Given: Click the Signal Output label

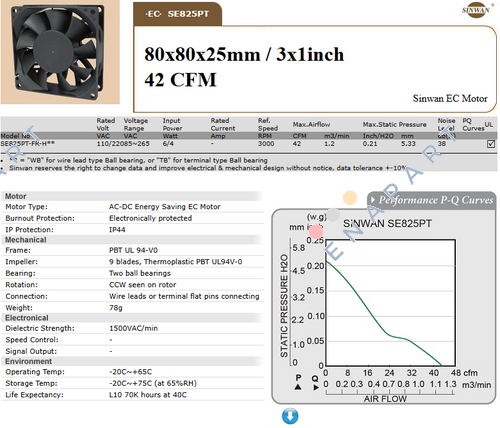Looking at the screenshot, I should coord(31,351).
